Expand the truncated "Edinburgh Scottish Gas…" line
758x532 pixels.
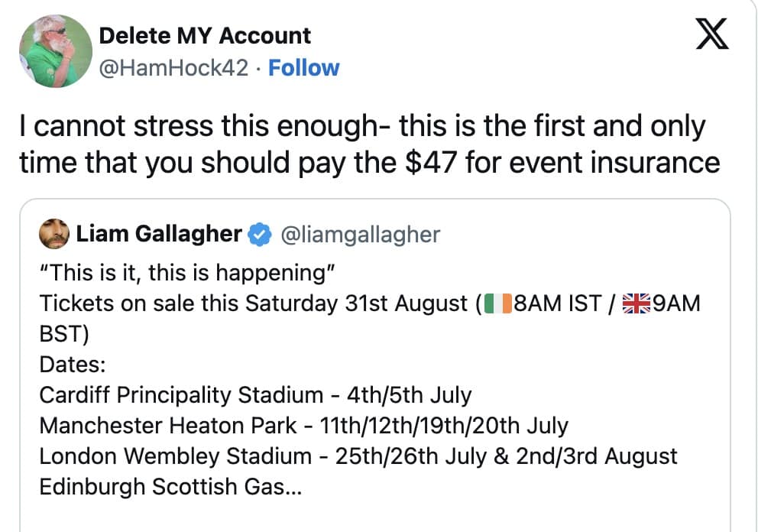(170, 487)
